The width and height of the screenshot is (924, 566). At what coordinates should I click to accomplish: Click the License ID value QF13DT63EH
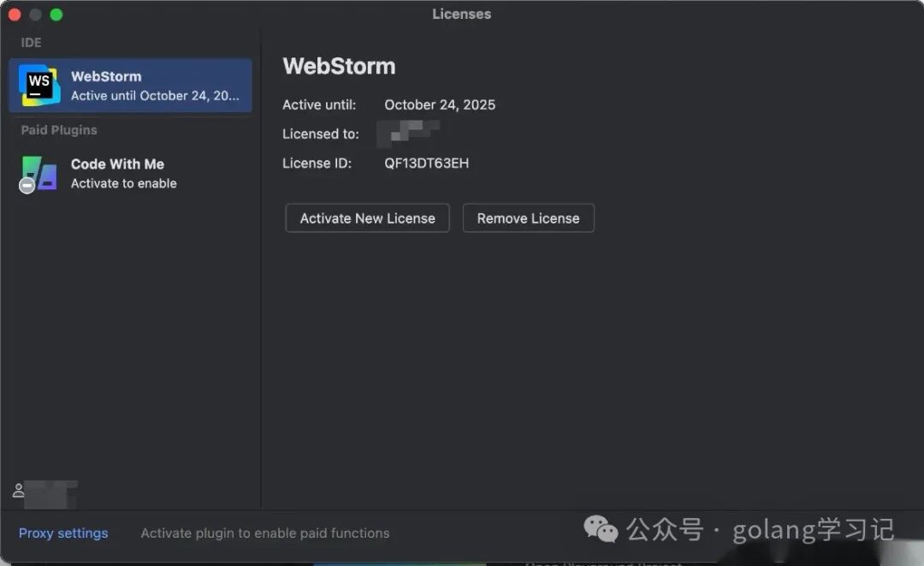point(427,164)
